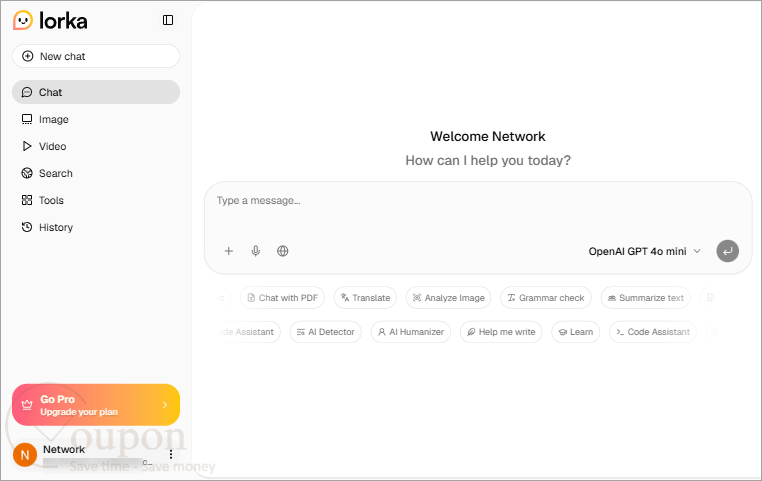The width and height of the screenshot is (762, 481).
Task: Collapse the sidebar with the panel icon
Action: pyautogui.click(x=168, y=20)
